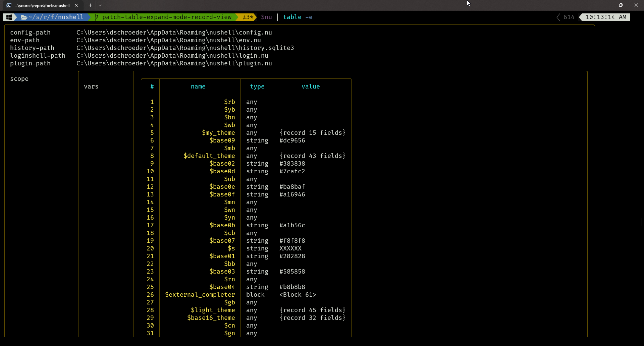644x346 pixels.
Task: Click the $gn variable name
Action: (229, 333)
